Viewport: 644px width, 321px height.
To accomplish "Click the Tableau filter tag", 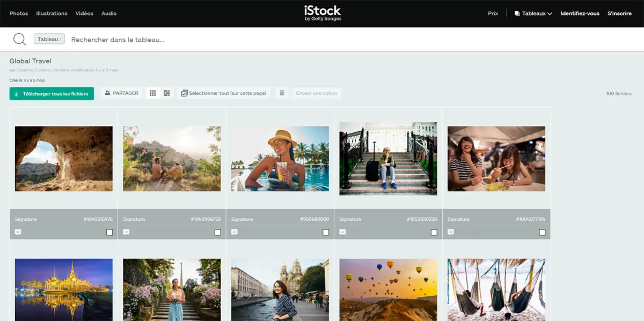I will tap(49, 39).
